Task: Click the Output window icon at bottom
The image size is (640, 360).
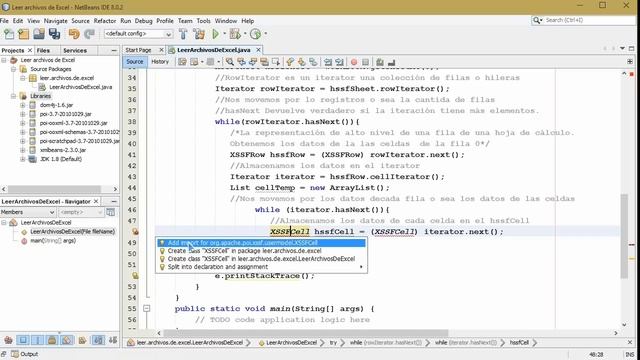Action: point(15,354)
